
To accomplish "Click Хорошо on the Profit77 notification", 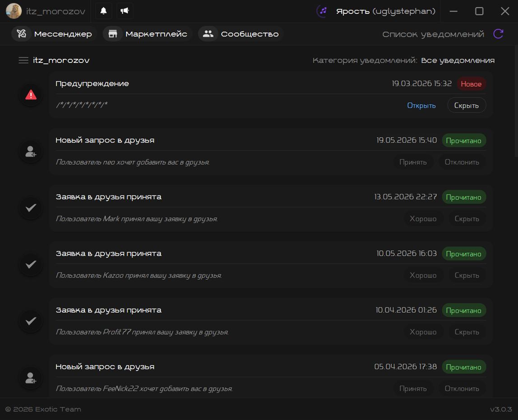I will click(423, 332).
